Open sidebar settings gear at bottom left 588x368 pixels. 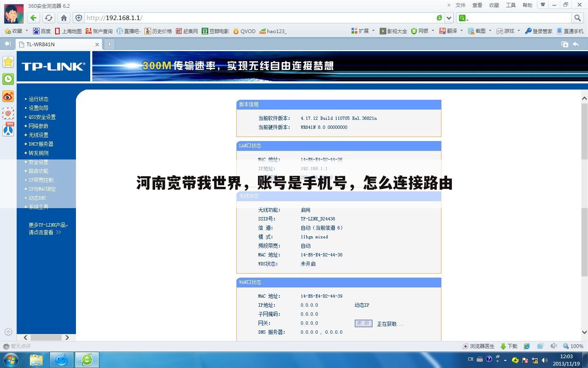8,332
